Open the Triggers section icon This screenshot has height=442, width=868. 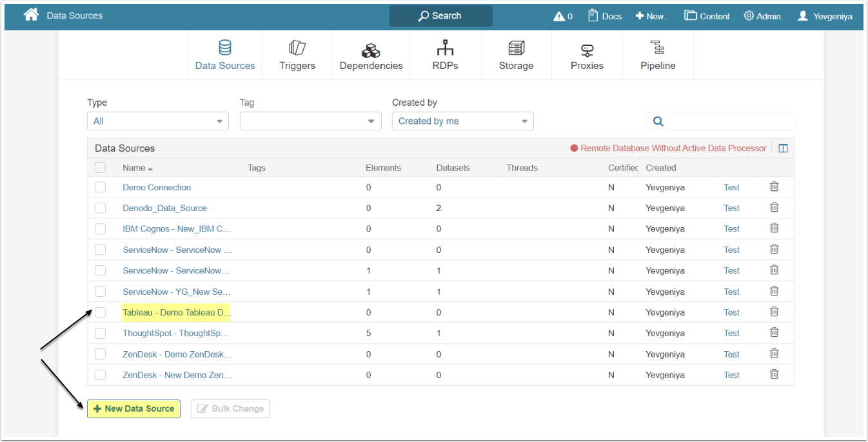click(x=297, y=48)
